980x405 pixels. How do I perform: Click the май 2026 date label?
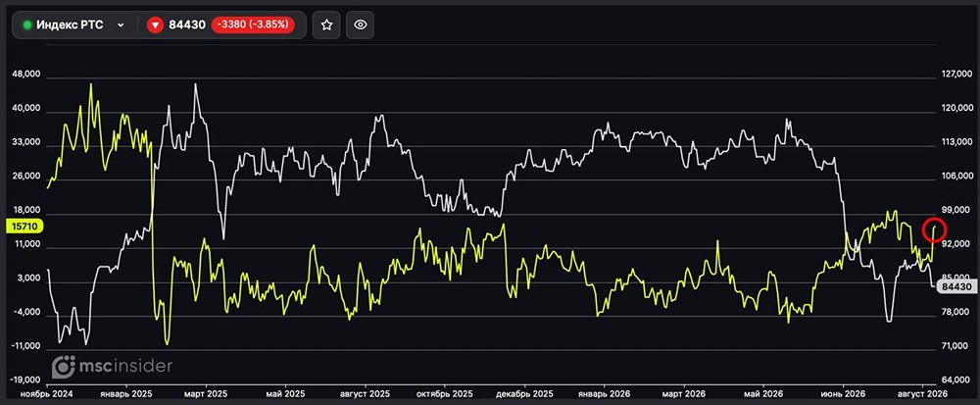tap(764, 394)
